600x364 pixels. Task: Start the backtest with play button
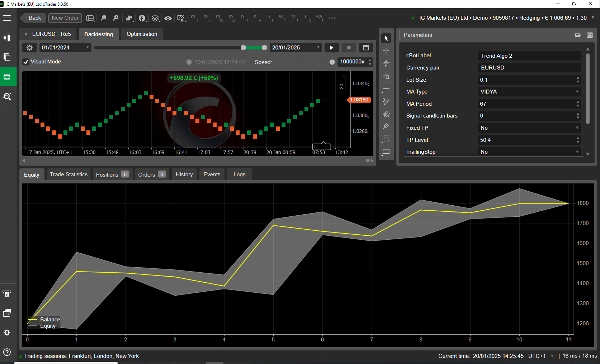[x=331, y=47]
